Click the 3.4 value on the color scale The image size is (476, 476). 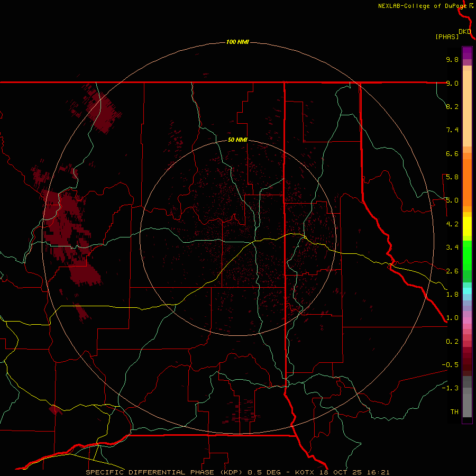[452, 248]
